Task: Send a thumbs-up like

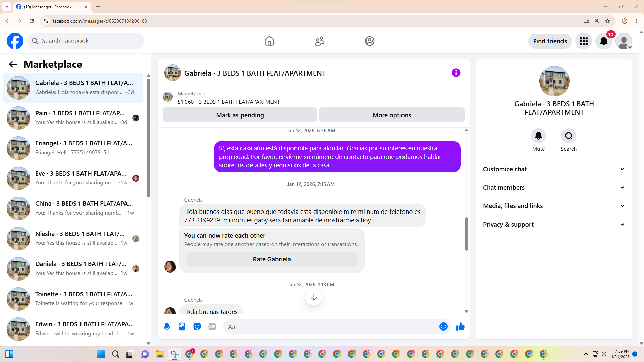Action: coord(460,327)
